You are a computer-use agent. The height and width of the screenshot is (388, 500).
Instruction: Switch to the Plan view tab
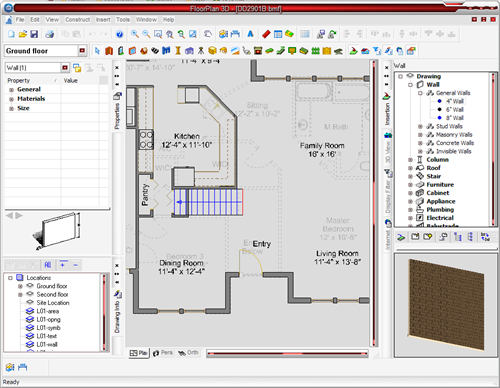tap(139, 353)
